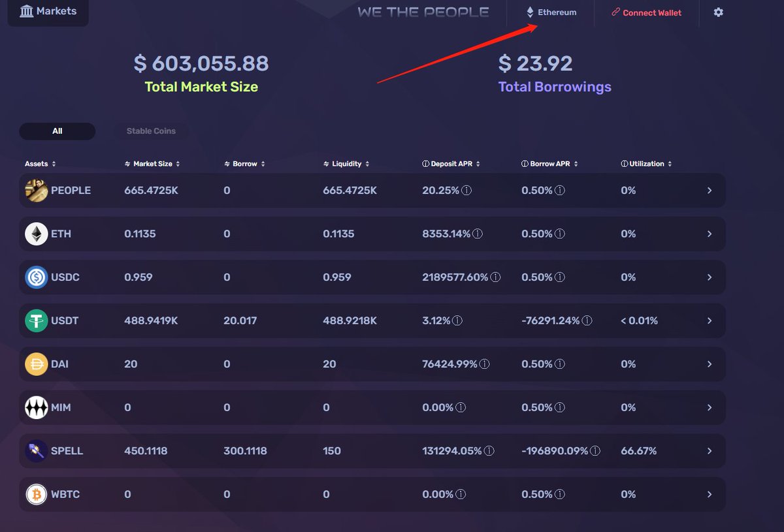This screenshot has width=784, height=532.
Task: Click PEOPLE market size 665.4725K
Action: 152,191
